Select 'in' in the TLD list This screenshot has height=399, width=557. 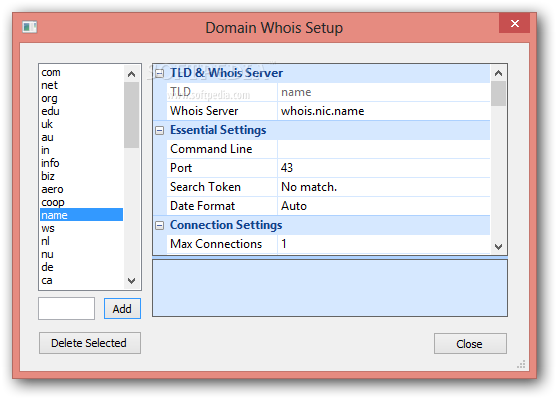pyautogui.click(x=81, y=150)
